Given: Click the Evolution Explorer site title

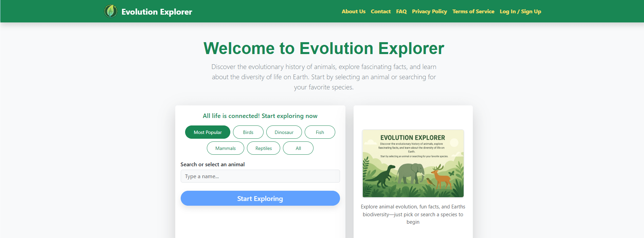Looking at the screenshot, I should [x=157, y=12].
